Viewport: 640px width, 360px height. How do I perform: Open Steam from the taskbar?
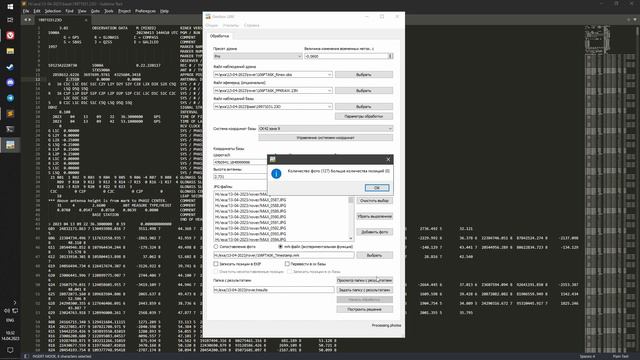point(10,67)
